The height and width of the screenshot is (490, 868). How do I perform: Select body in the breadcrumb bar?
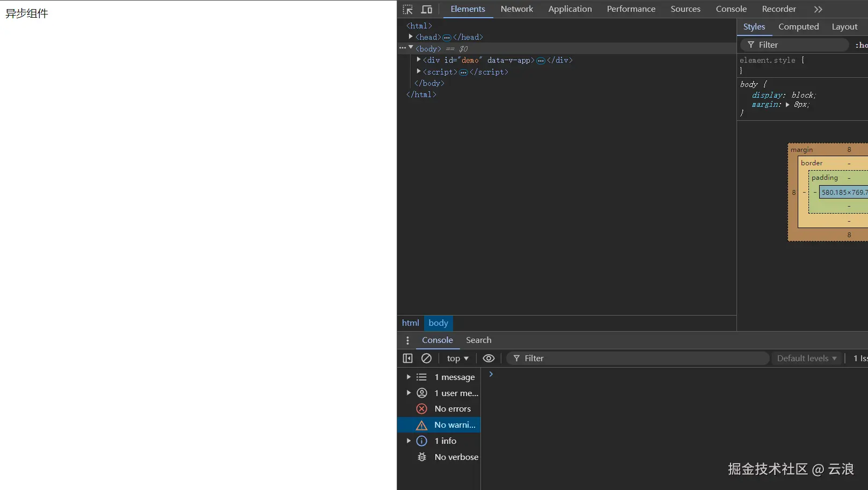[439, 323]
